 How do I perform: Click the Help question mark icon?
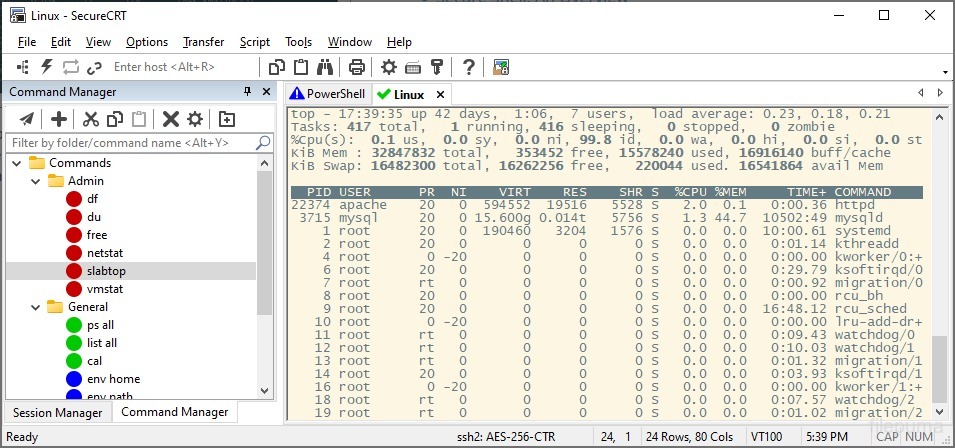click(x=467, y=67)
